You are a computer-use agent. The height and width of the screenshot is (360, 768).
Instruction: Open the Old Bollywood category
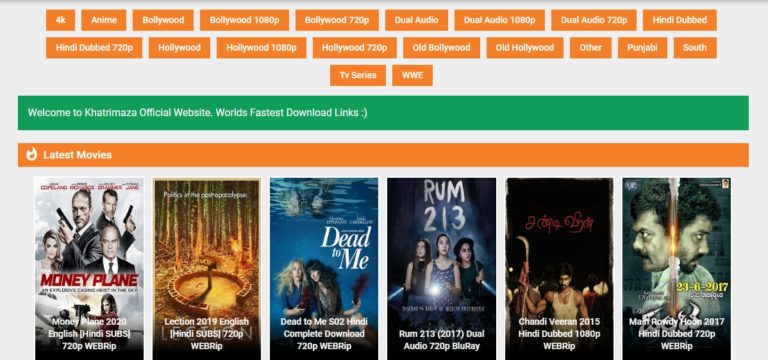pyautogui.click(x=441, y=48)
